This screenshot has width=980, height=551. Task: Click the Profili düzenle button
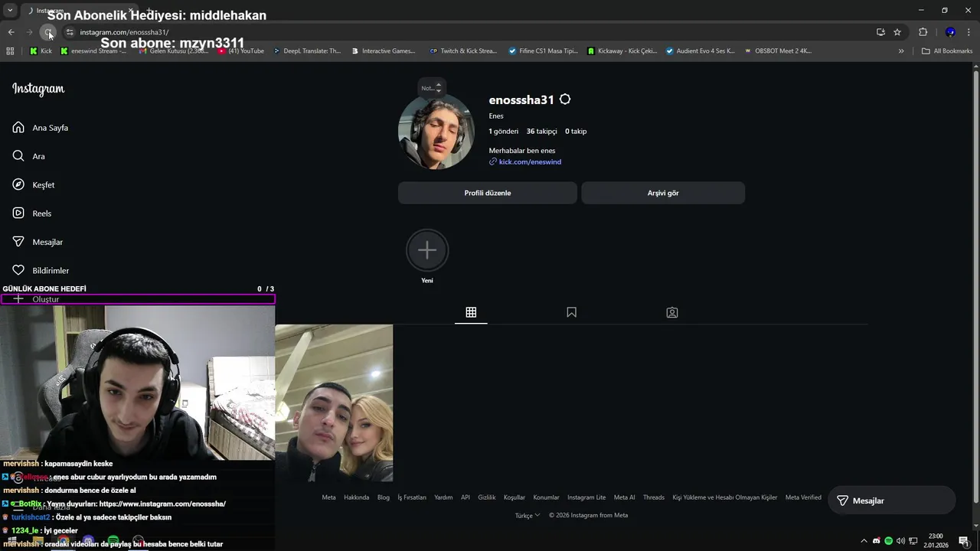coord(488,193)
